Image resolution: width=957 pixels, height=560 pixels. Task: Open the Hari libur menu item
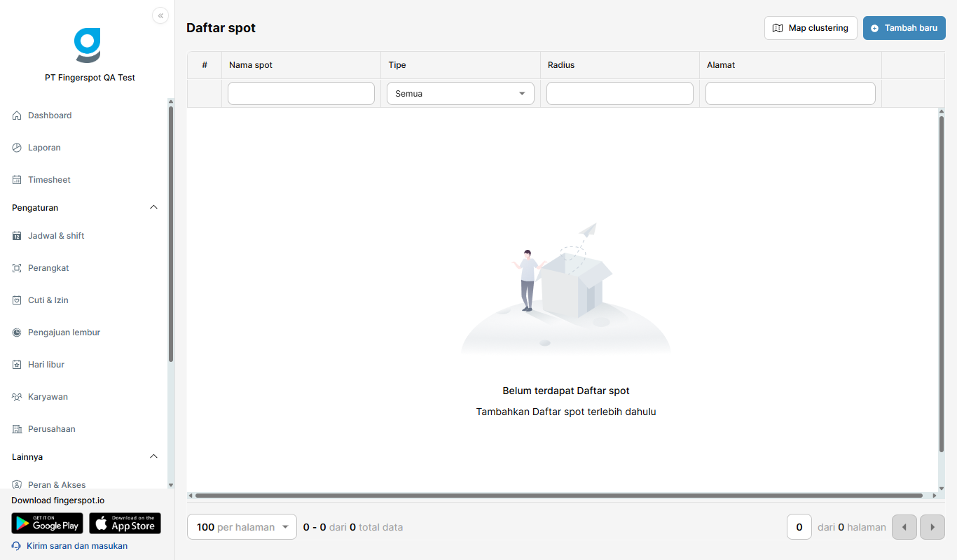point(46,365)
